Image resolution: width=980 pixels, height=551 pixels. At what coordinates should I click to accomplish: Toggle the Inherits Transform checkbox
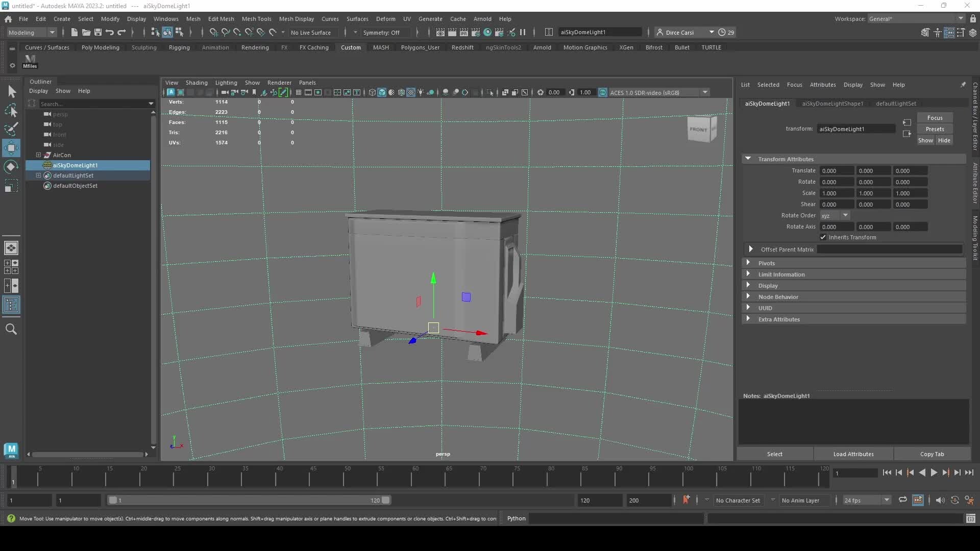coord(823,237)
